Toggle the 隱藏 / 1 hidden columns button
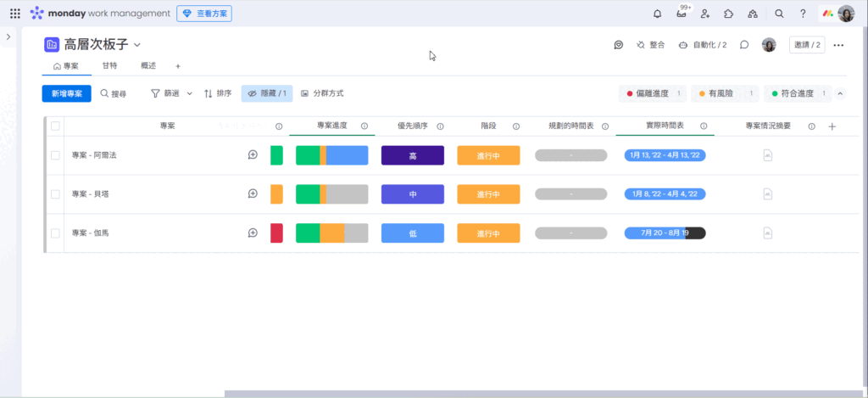 point(267,93)
